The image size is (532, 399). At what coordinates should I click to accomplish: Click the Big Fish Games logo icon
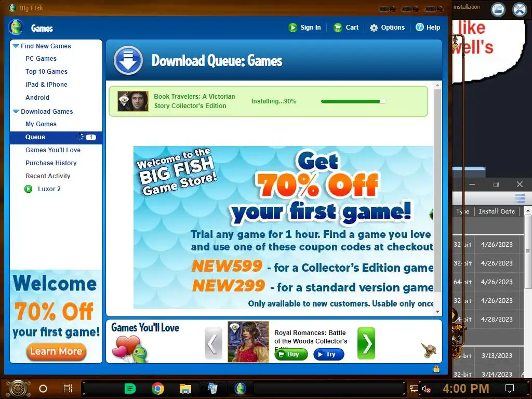[x=16, y=27]
